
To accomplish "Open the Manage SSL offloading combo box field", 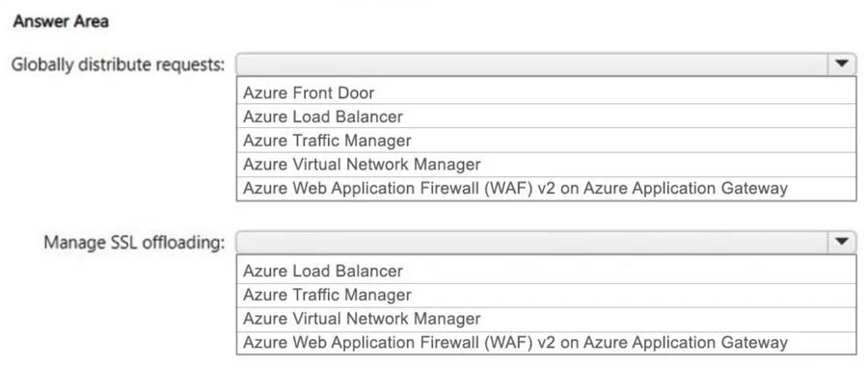I will tap(546, 242).
